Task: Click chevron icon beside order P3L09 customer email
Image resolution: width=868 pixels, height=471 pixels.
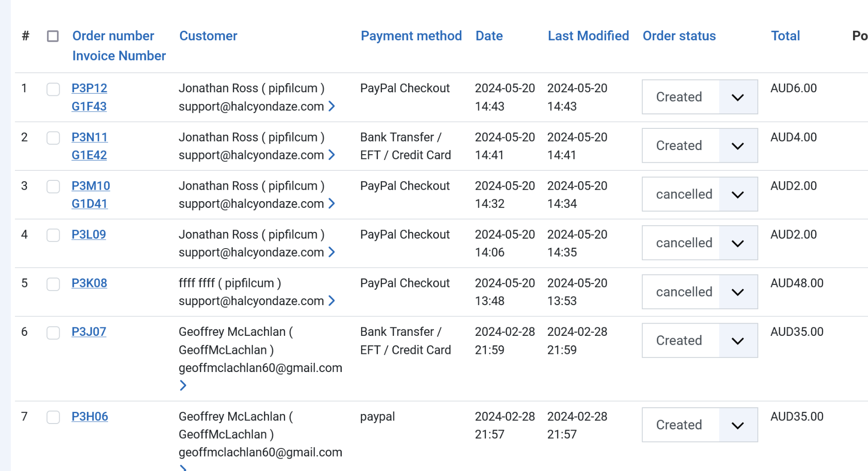Action: pyautogui.click(x=332, y=252)
